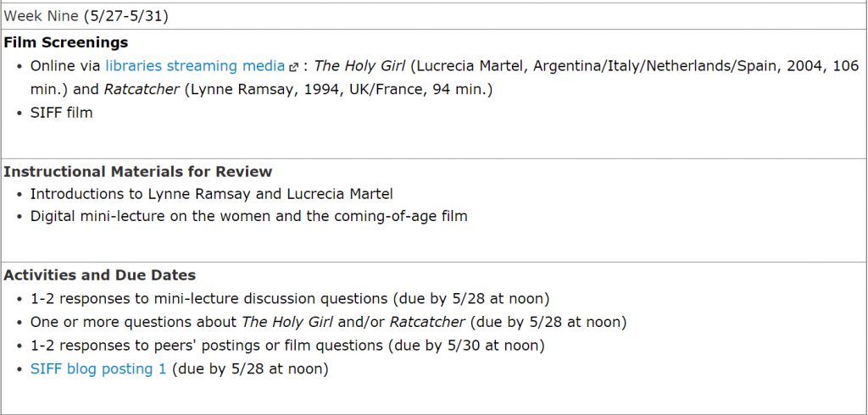Image resolution: width=868 pixels, height=415 pixels.
Task: Select the SIFF film bullet item
Action: 61,112
